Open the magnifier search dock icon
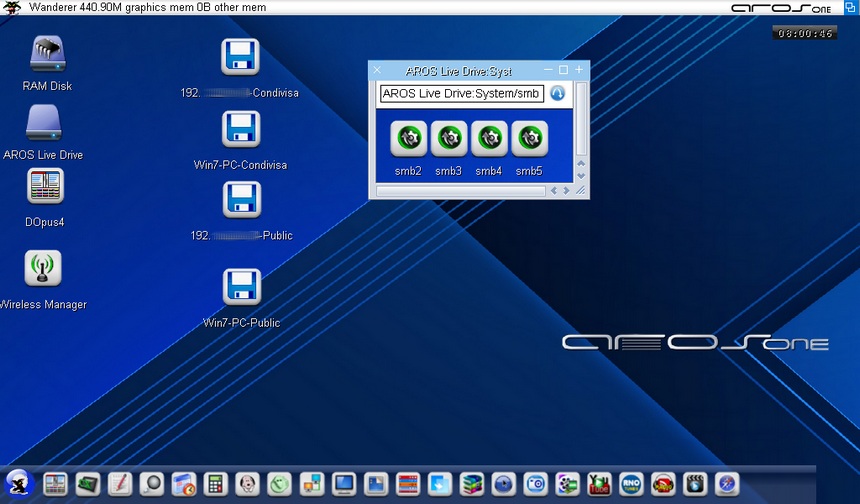Viewport: 860px width, 504px height. click(x=151, y=484)
